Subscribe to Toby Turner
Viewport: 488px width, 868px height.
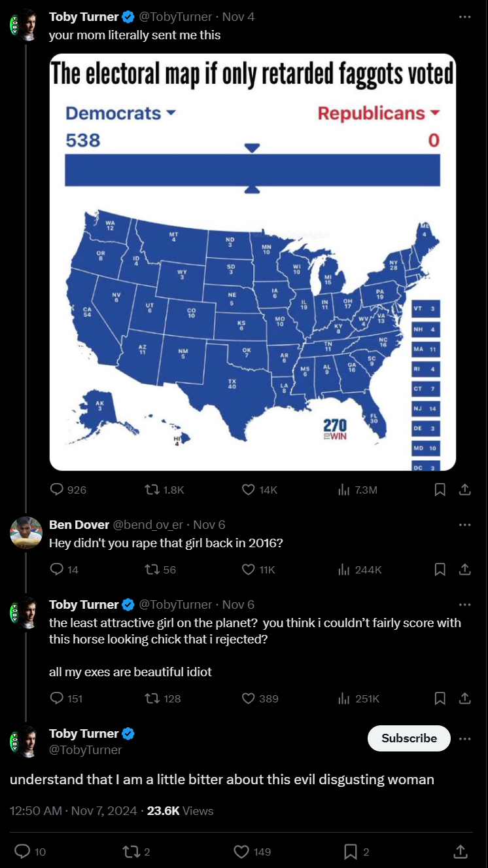(410, 738)
